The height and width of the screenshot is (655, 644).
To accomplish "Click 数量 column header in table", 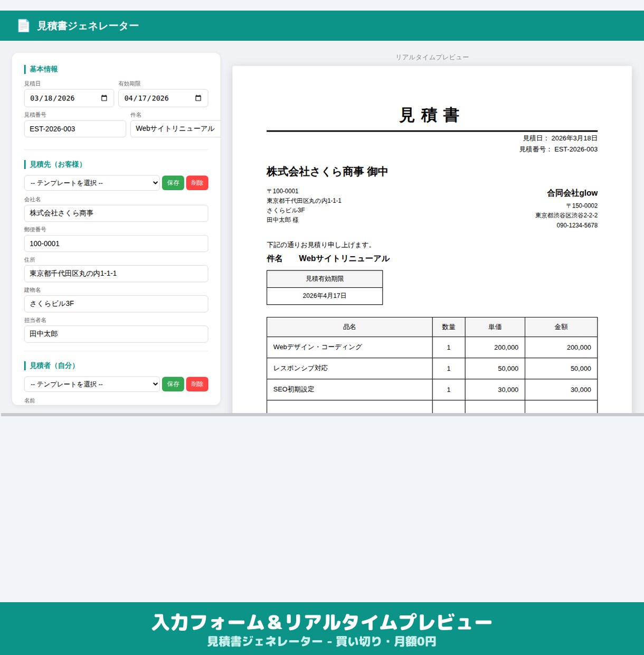I will pos(449,327).
